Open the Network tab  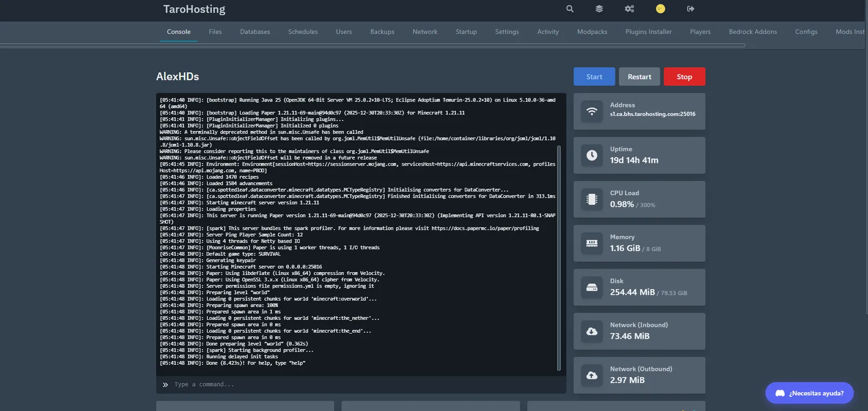point(425,32)
